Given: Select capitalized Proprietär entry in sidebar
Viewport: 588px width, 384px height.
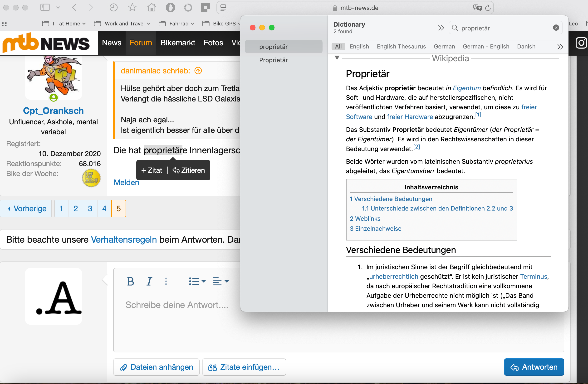Looking at the screenshot, I should pyautogui.click(x=273, y=60).
